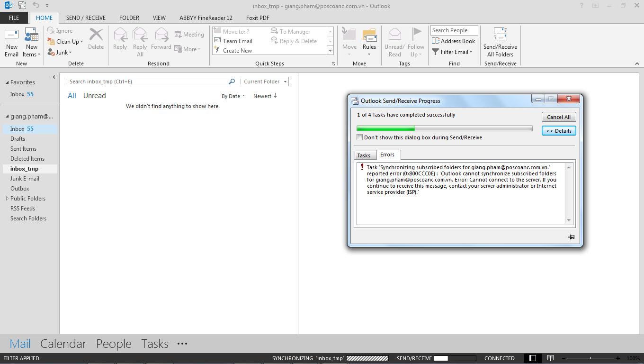
Task: Select the Drafts folder
Action: pos(18,139)
